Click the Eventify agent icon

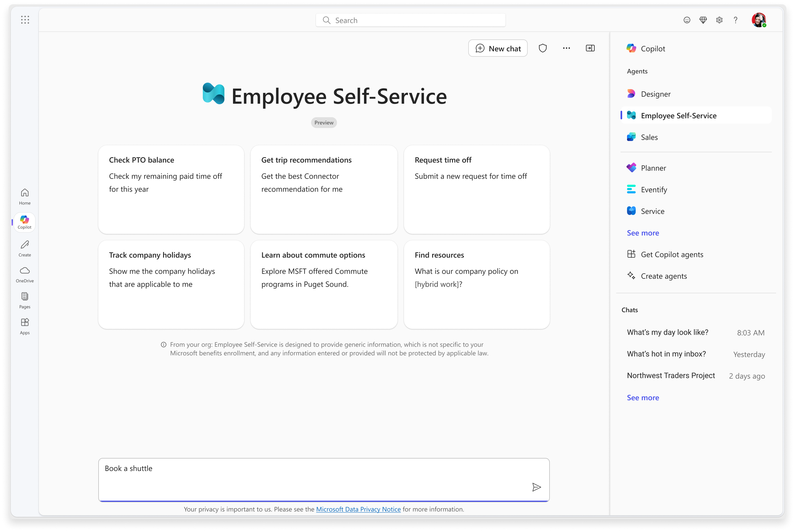pos(631,189)
